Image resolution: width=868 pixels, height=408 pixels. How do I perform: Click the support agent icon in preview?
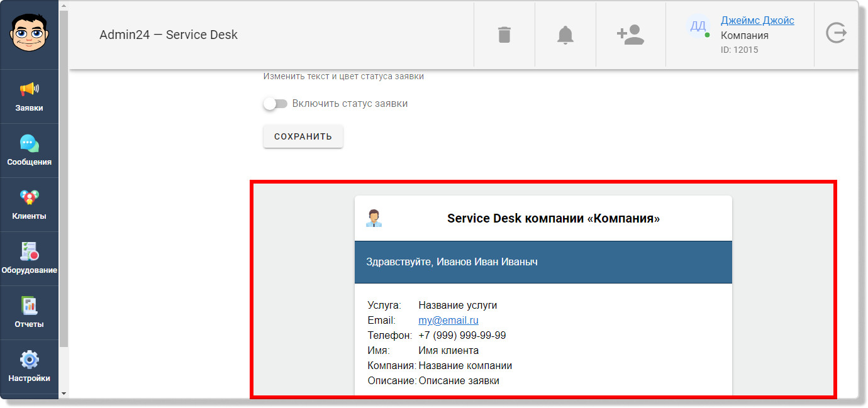click(x=374, y=218)
